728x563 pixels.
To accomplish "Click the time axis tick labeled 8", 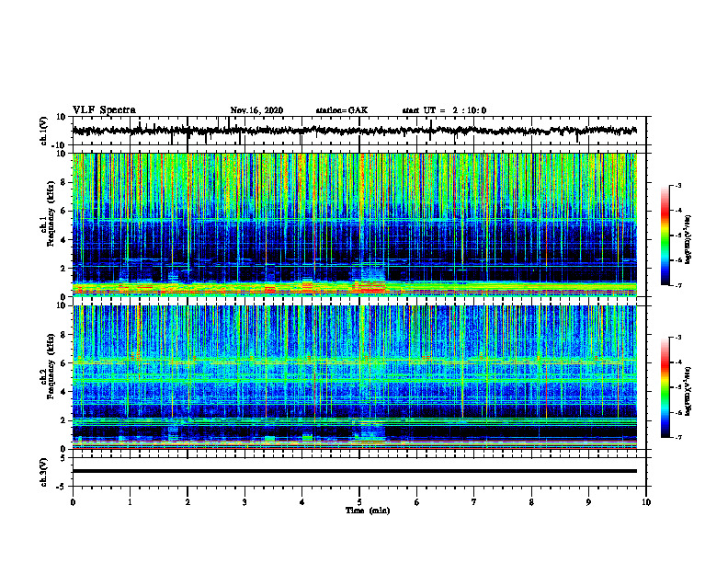I will pyautogui.click(x=531, y=502).
